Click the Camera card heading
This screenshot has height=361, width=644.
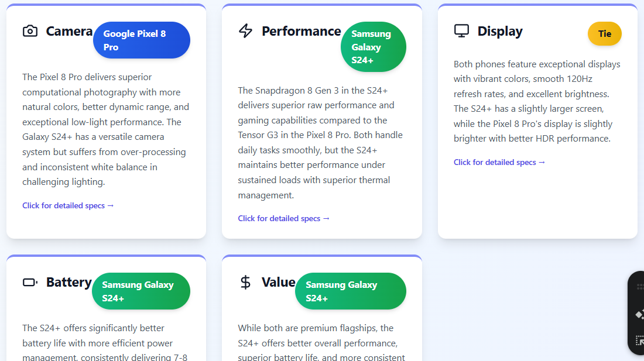[x=69, y=31]
